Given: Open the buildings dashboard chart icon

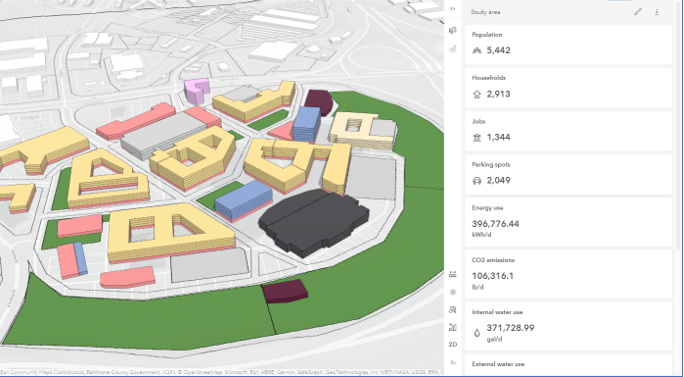Looking at the screenshot, I should [x=453, y=327].
